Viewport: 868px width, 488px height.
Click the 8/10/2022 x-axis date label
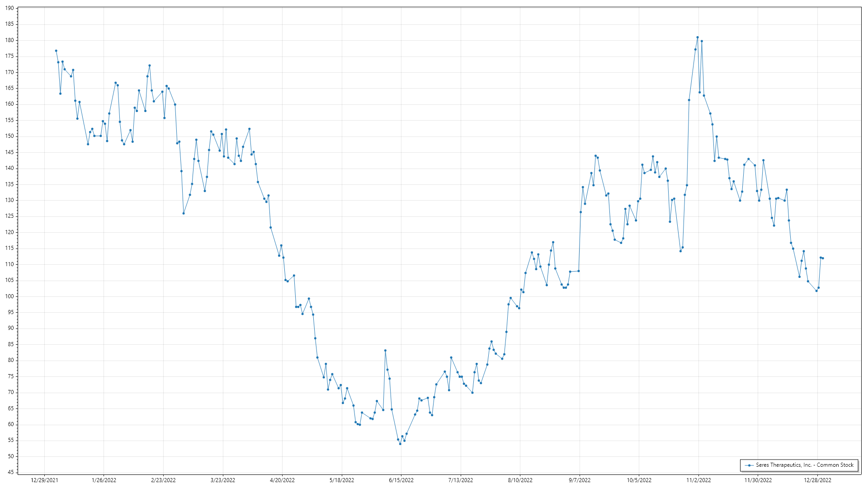coord(520,480)
